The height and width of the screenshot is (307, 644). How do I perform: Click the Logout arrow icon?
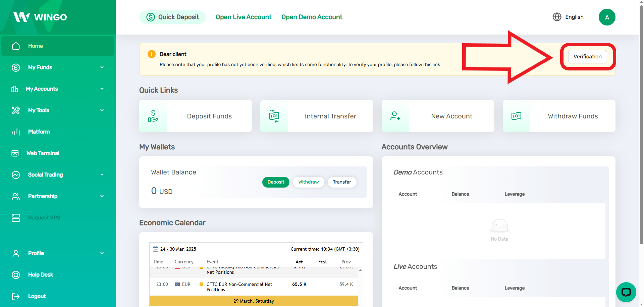pos(16,296)
